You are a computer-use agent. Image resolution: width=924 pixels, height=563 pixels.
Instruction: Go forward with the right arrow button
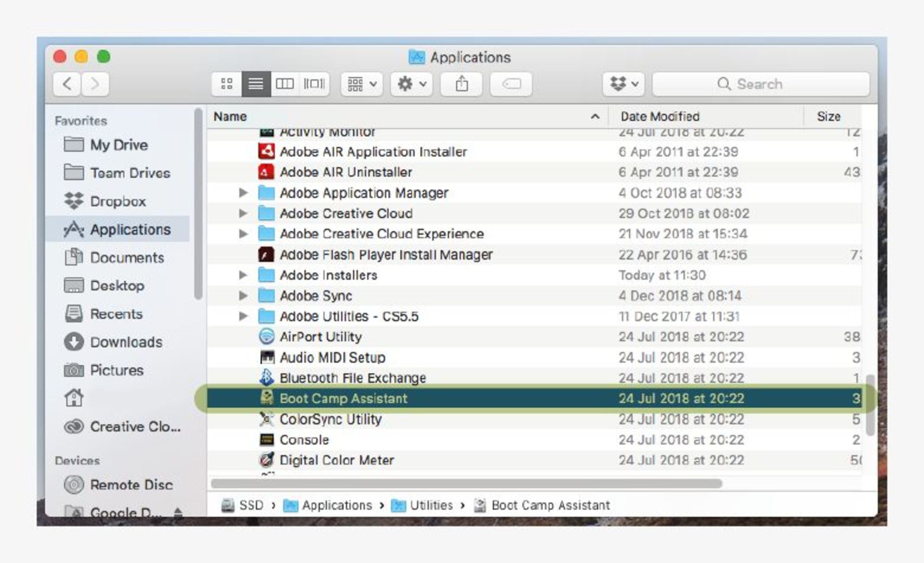pyautogui.click(x=95, y=84)
